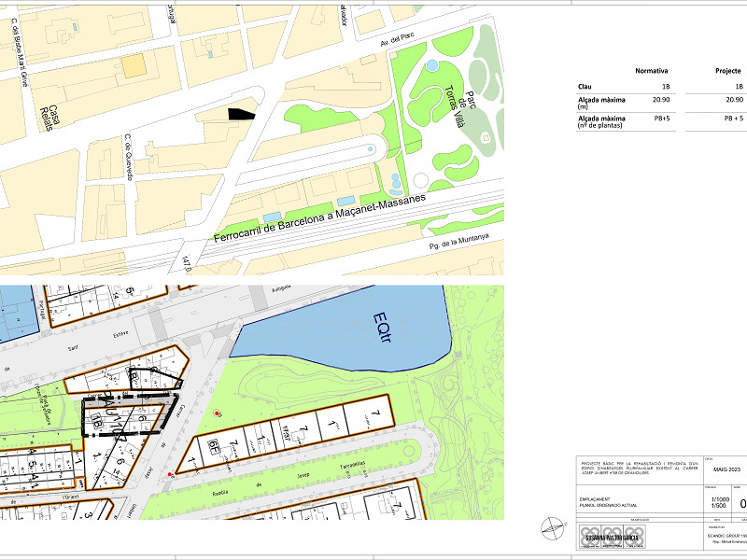
Task: Click the north arrow compass symbol
Action: click(554, 528)
